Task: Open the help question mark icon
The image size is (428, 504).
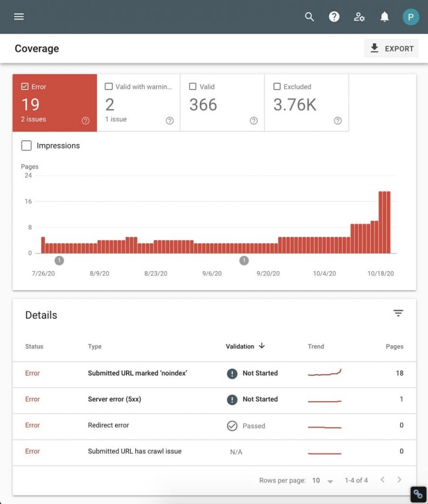Action: tap(334, 17)
